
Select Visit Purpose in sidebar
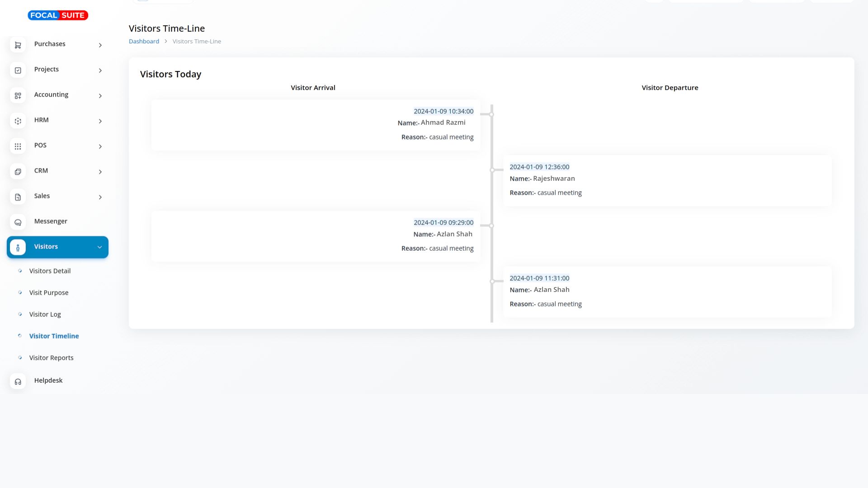49,293
